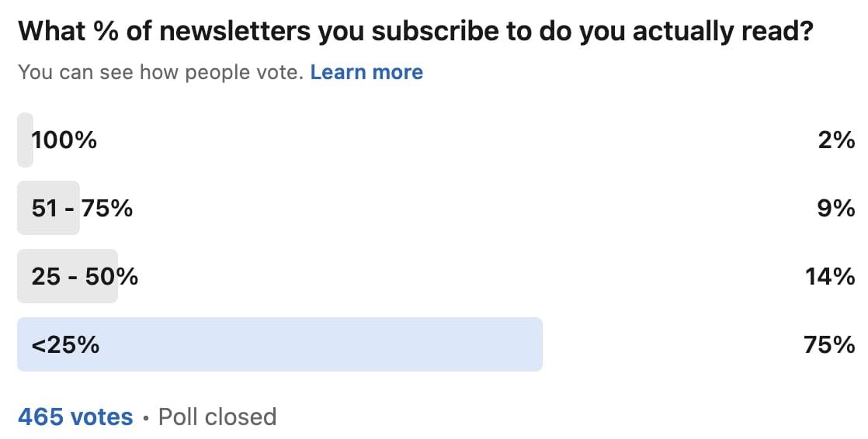The width and height of the screenshot is (868, 439).
Task: Click the 465 votes link
Action: point(75,417)
